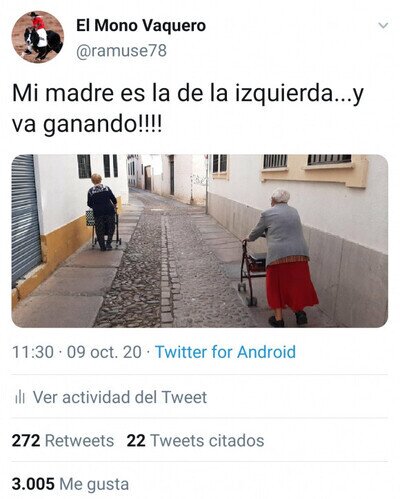The width and height of the screenshot is (400, 499).
Task: Show the 3.005 Me gusta list
Action: [x=70, y=484]
